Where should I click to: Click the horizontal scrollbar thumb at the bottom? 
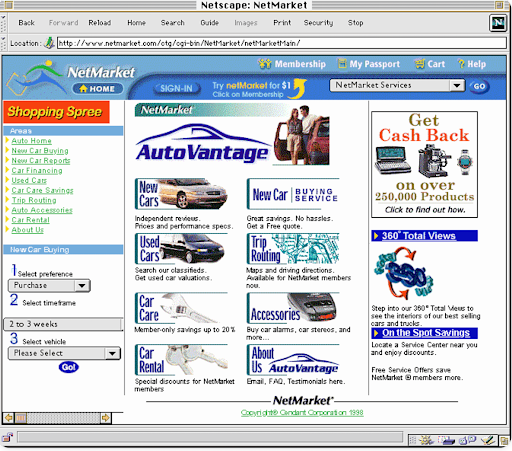point(21,418)
